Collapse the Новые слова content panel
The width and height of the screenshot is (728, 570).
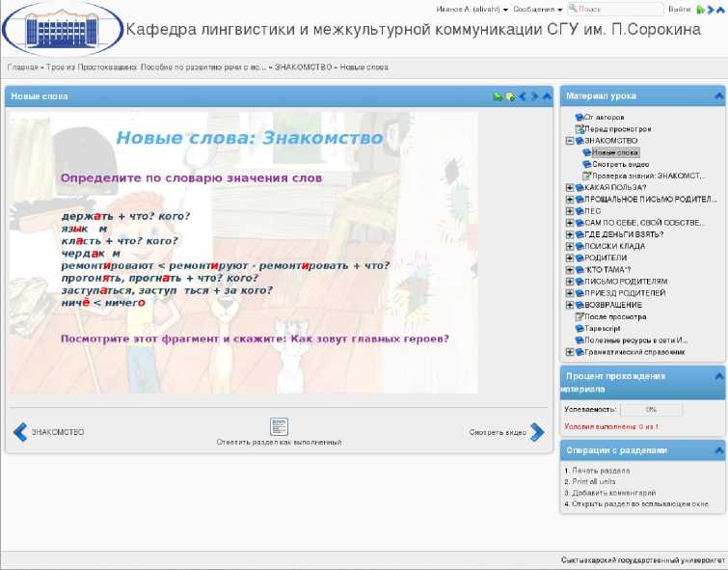point(547,96)
